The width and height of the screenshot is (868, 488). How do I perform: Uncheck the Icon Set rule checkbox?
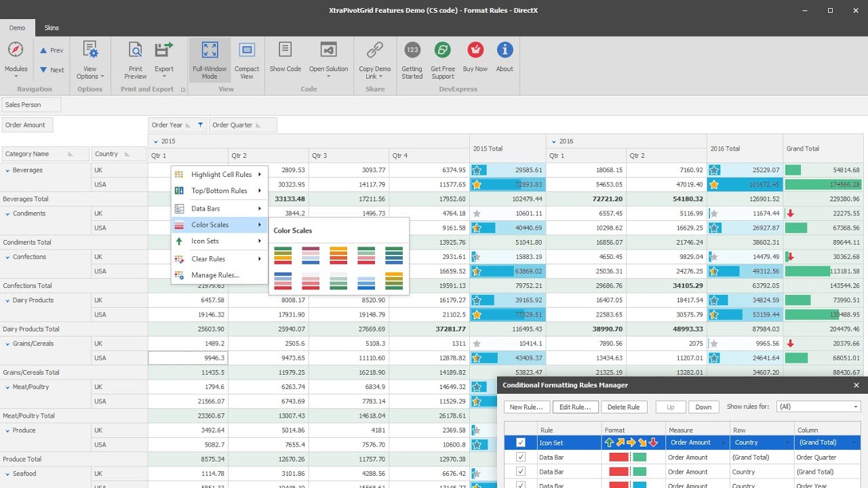pos(521,443)
